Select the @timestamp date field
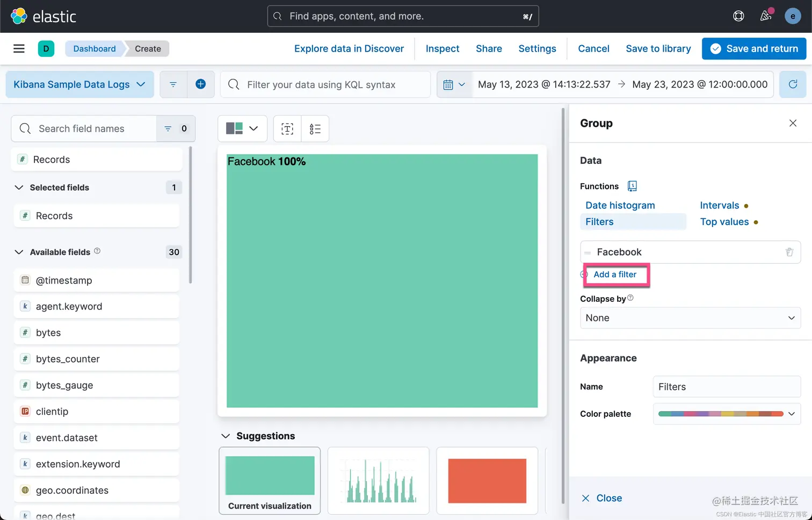 97,280
